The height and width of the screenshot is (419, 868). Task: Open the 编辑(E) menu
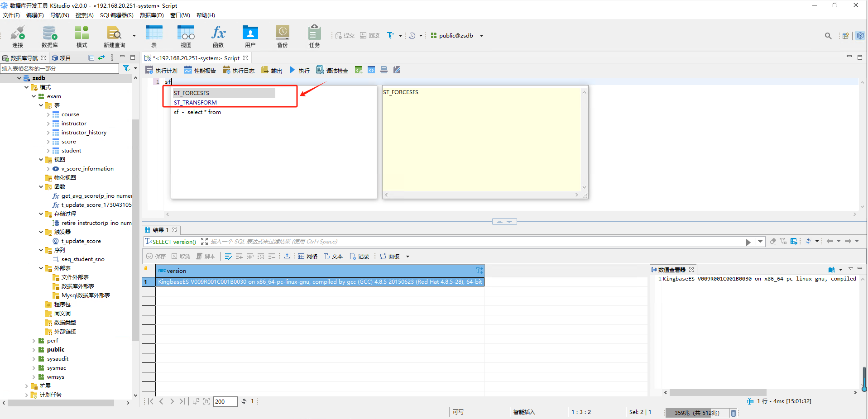35,15
